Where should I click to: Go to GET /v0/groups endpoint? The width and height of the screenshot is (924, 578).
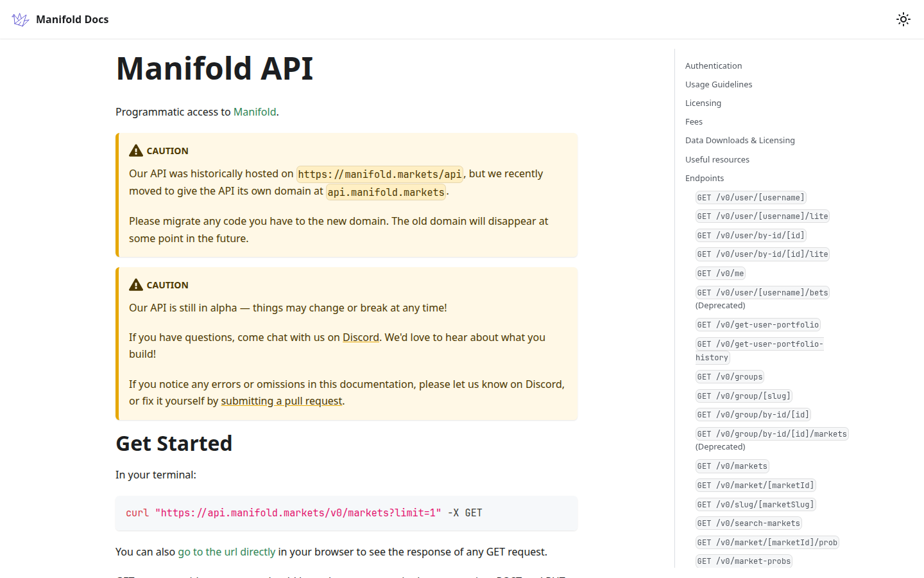(730, 376)
